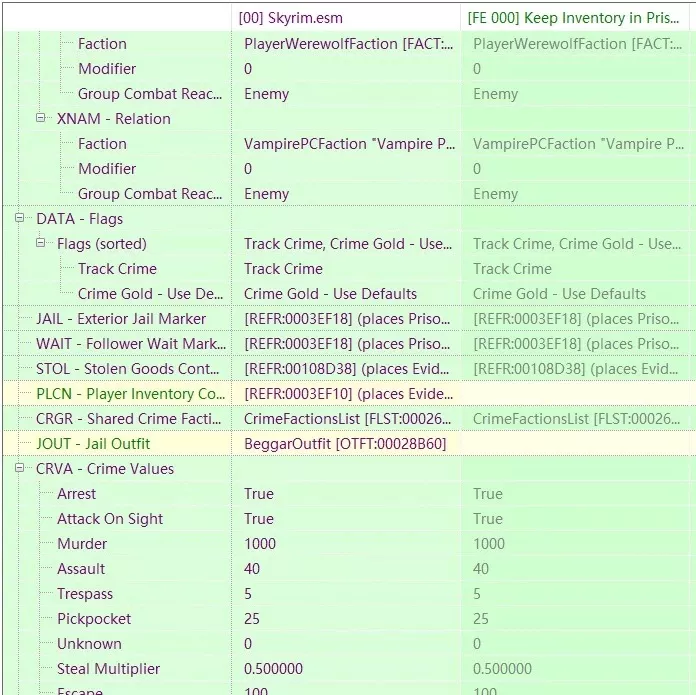
Task: Click Skyrim.esm Steal Multiplier value 0.500000
Action: point(273,669)
